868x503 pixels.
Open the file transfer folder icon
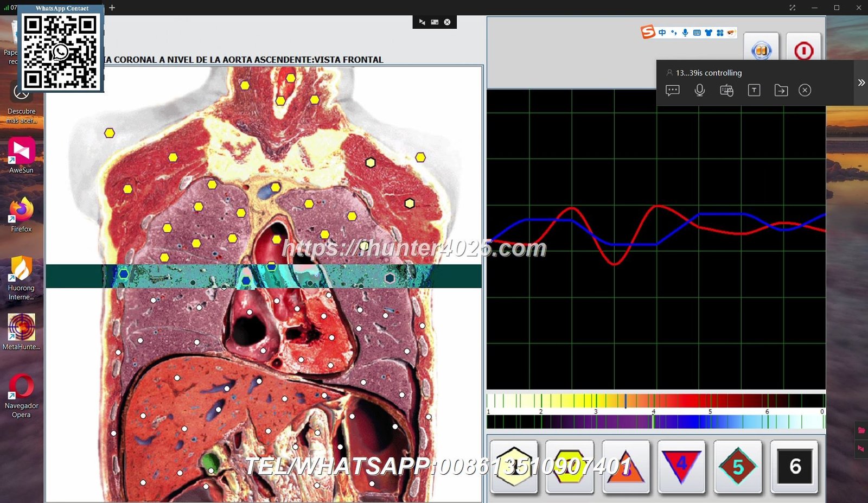[781, 90]
